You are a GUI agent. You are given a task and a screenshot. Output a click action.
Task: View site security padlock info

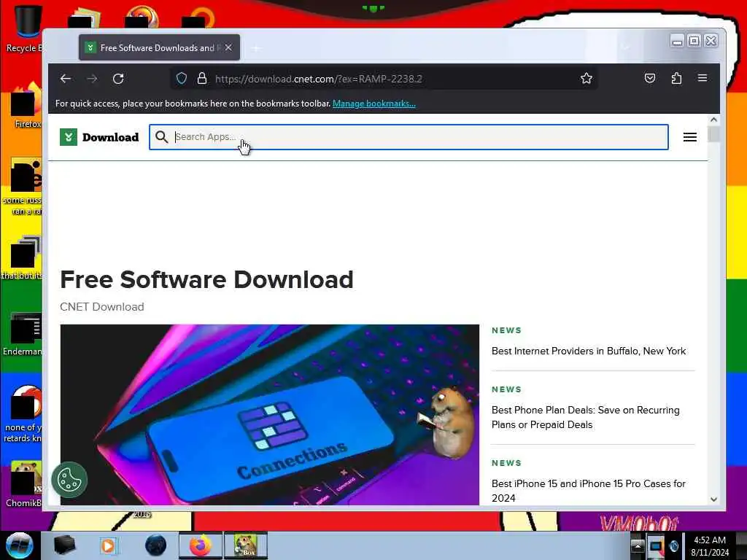click(202, 79)
